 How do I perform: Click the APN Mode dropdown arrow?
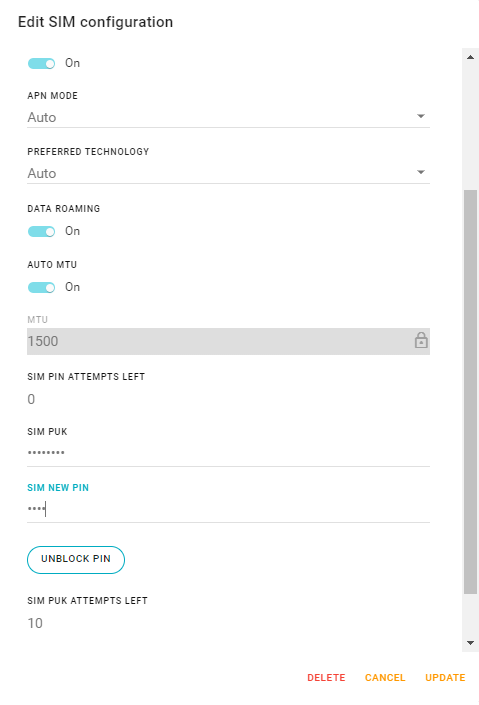[x=421, y=116]
